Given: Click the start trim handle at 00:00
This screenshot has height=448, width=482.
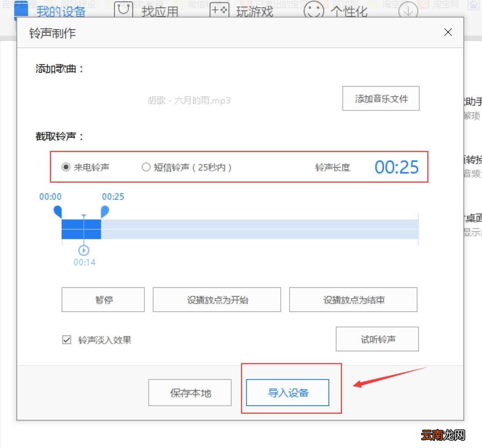Looking at the screenshot, I should 58,212.
